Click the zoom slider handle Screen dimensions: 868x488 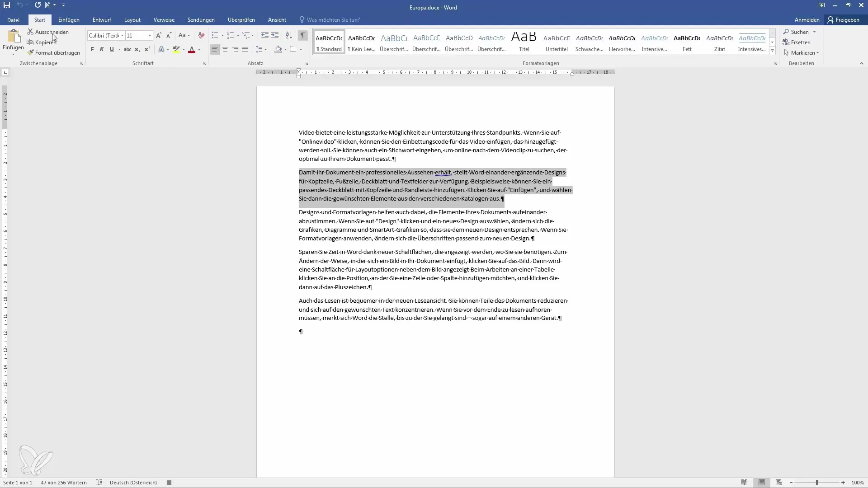pos(816,483)
